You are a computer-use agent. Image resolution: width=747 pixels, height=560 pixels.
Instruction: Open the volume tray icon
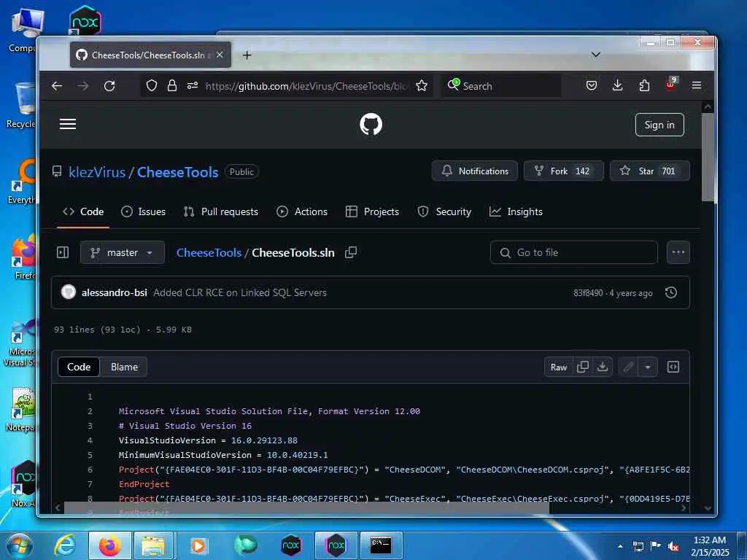pyautogui.click(x=673, y=546)
